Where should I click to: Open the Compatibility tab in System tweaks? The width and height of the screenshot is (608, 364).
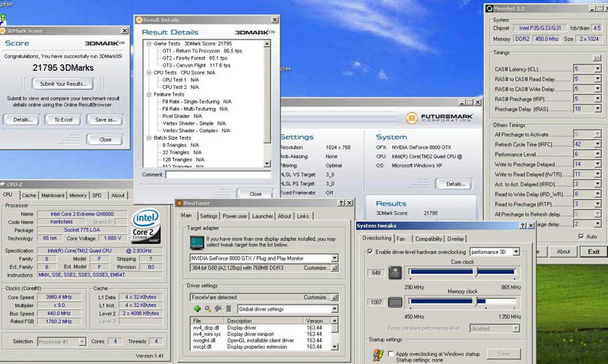pos(429,239)
